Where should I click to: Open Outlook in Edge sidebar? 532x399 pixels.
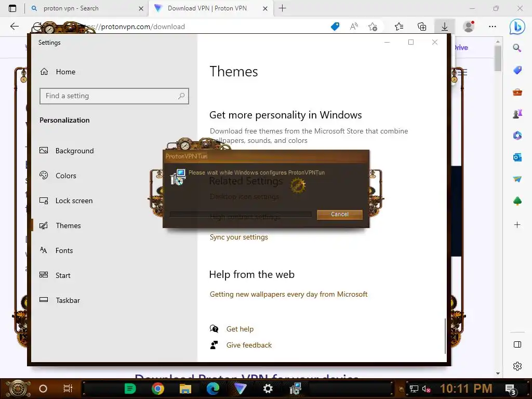(x=517, y=157)
